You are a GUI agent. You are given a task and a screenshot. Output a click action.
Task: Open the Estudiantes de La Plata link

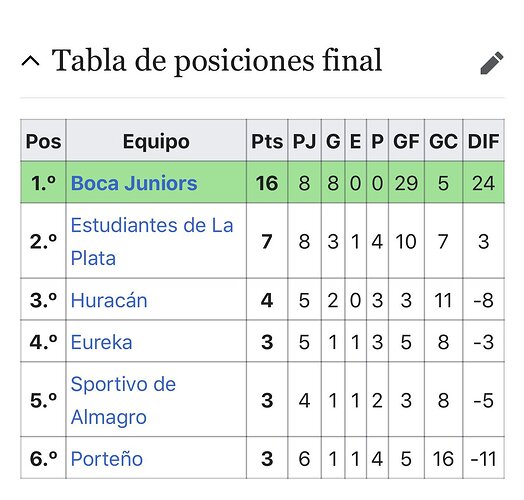[x=152, y=241]
